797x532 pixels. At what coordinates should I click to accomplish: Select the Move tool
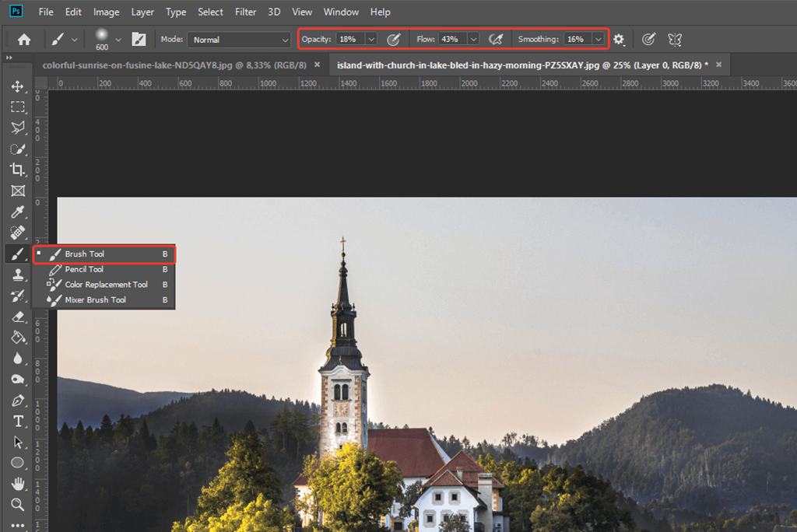18,86
